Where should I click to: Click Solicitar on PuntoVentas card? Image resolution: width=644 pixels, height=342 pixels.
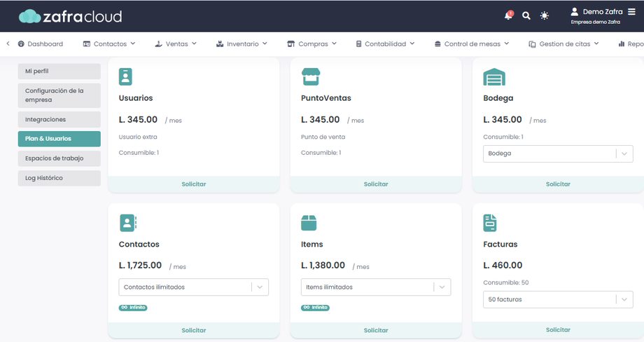[376, 184]
